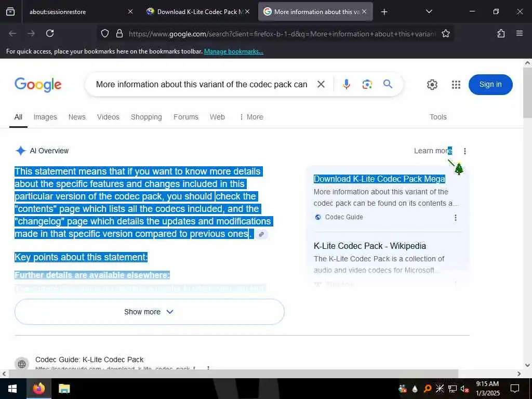The height and width of the screenshot is (399, 532).
Task: Bookmark this page with star icon
Action: (x=445, y=33)
